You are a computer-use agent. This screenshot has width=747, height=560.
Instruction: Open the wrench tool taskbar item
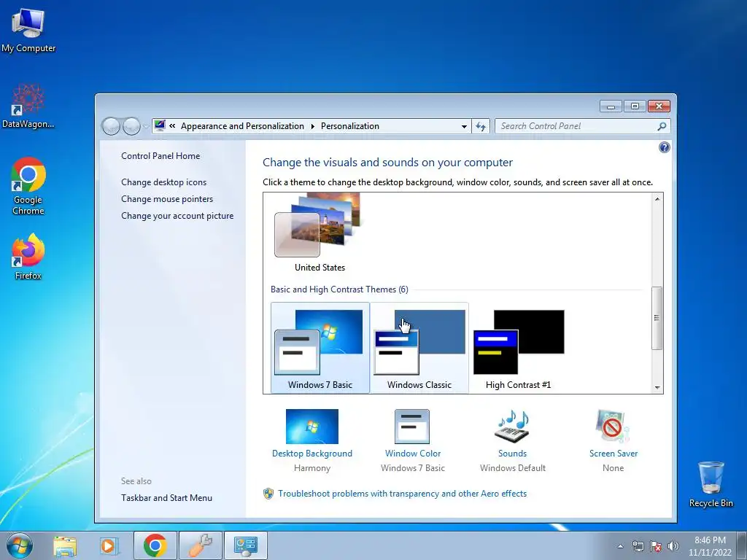coord(200,545)
